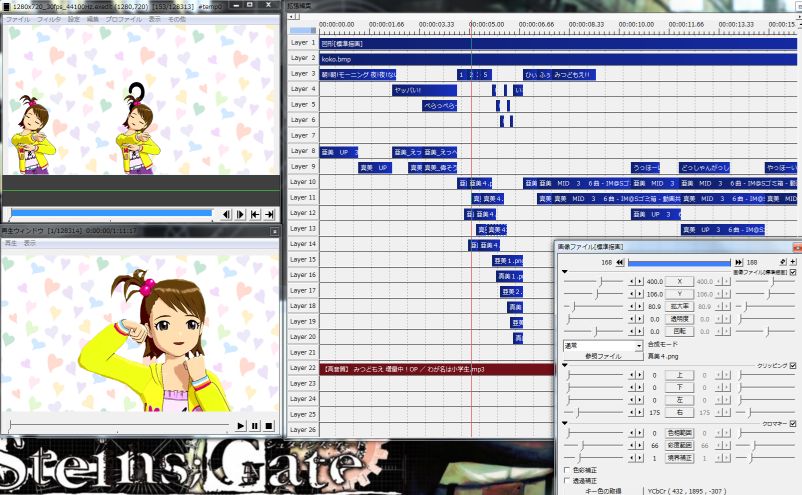The image size is (802, 495).
Task: Click the 回転 button
Action: click(679, 331)
